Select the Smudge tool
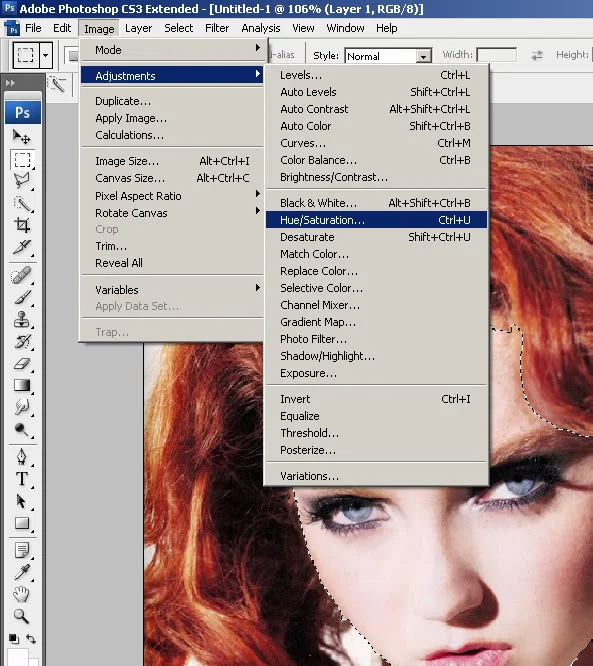593x666 pixels. coord(22,407)
